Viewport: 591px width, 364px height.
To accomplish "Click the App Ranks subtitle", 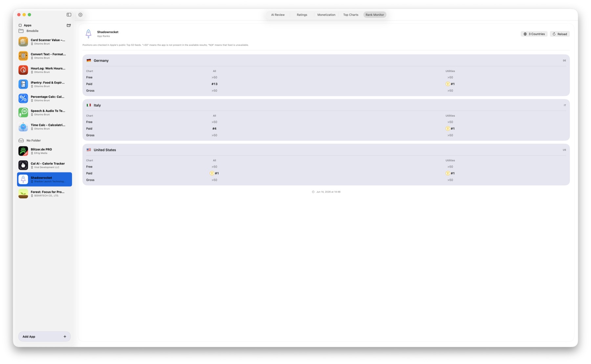I will 103,36.
